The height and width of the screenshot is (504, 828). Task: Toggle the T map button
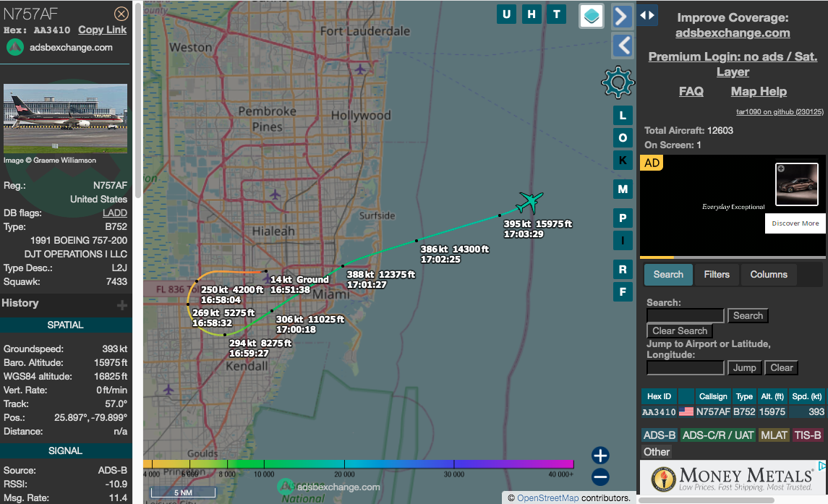click(x=557, y=14)
